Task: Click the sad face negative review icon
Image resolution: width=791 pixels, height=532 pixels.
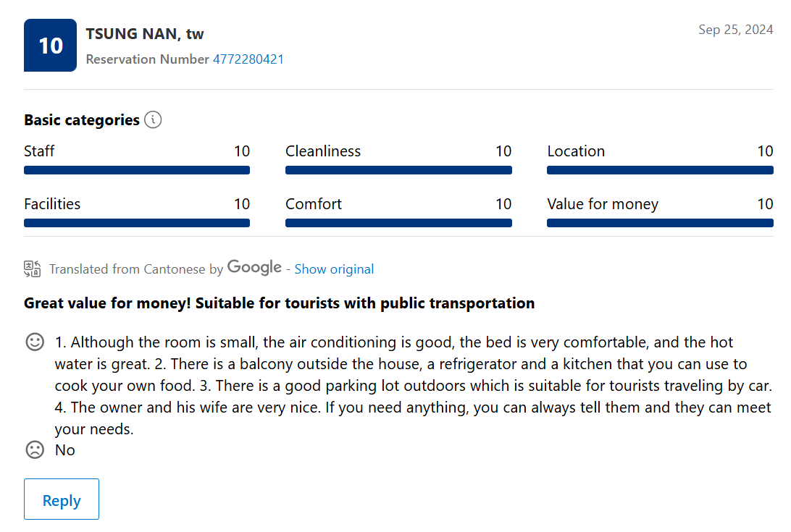Action: pos(35,450)
